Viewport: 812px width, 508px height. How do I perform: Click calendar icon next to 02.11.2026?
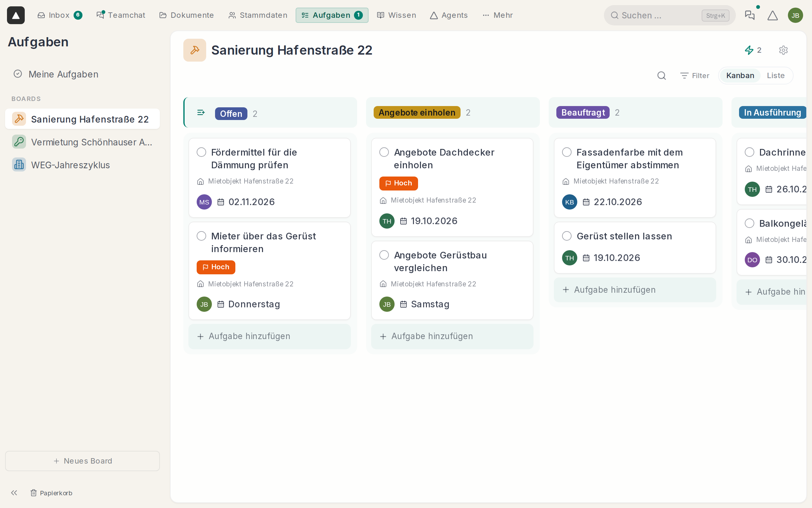(x=220, y=202)
